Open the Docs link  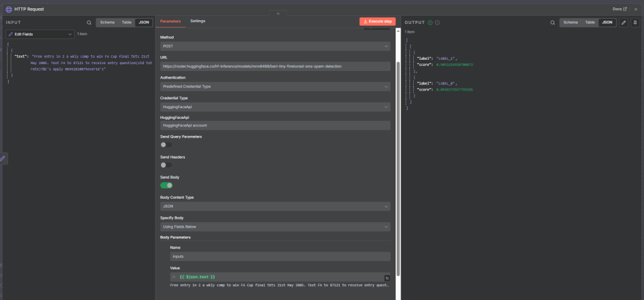619,9
